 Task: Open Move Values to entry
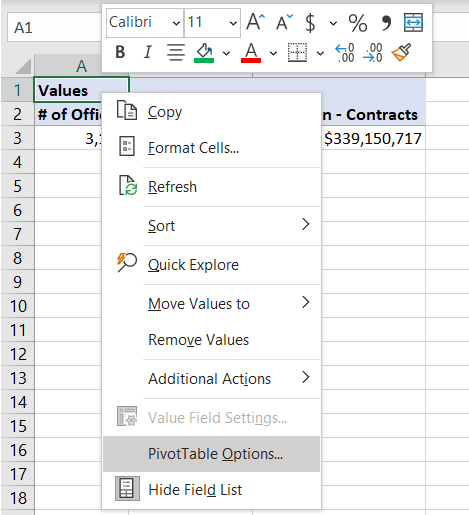click(x=211, y=304)
